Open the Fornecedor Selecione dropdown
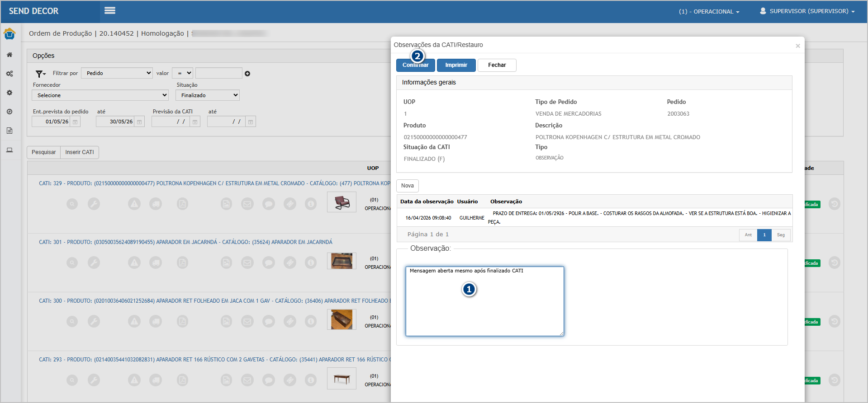This screenshot has width=868, height=403. pyautogui.click(x=100, y=95)
